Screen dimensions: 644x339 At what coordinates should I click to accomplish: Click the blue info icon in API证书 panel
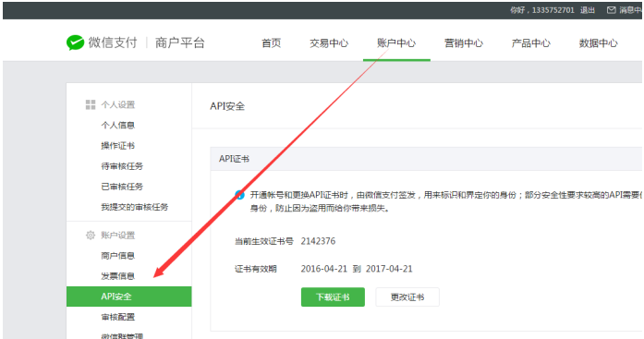[x=239, y=195]
